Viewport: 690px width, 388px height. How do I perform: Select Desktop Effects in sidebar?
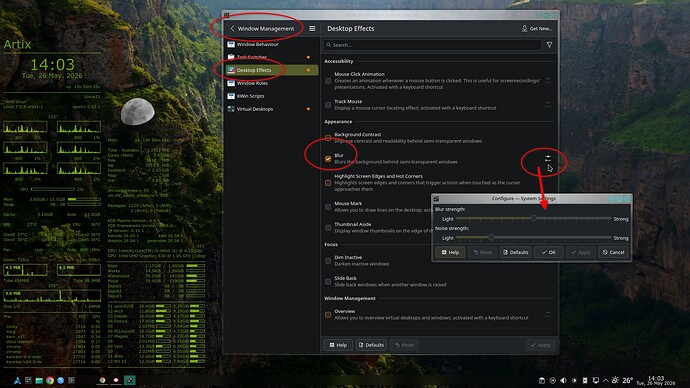click(x=271, y=70)
